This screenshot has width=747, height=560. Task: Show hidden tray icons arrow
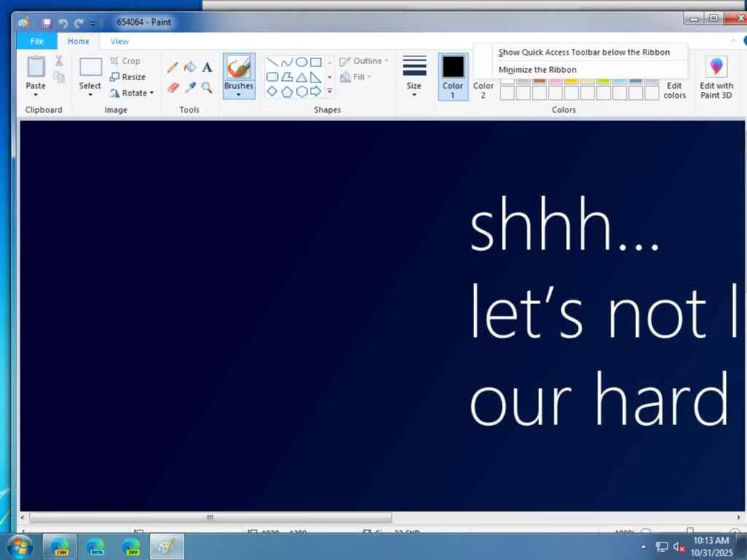click(x=643, y=547)
